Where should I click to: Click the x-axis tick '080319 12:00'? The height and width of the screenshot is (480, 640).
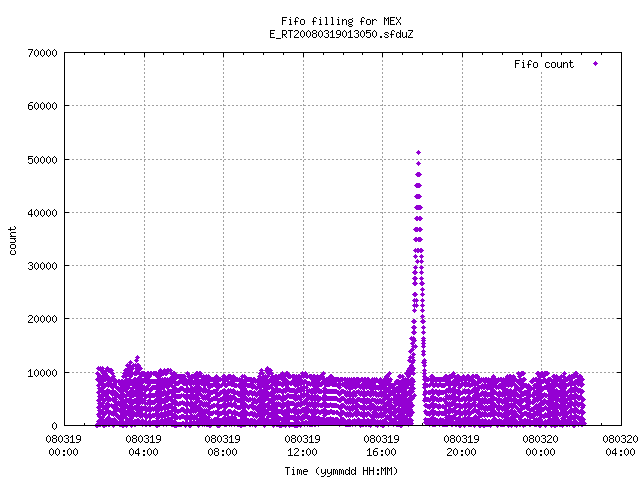pyautogui.click(x=302, y=446)
